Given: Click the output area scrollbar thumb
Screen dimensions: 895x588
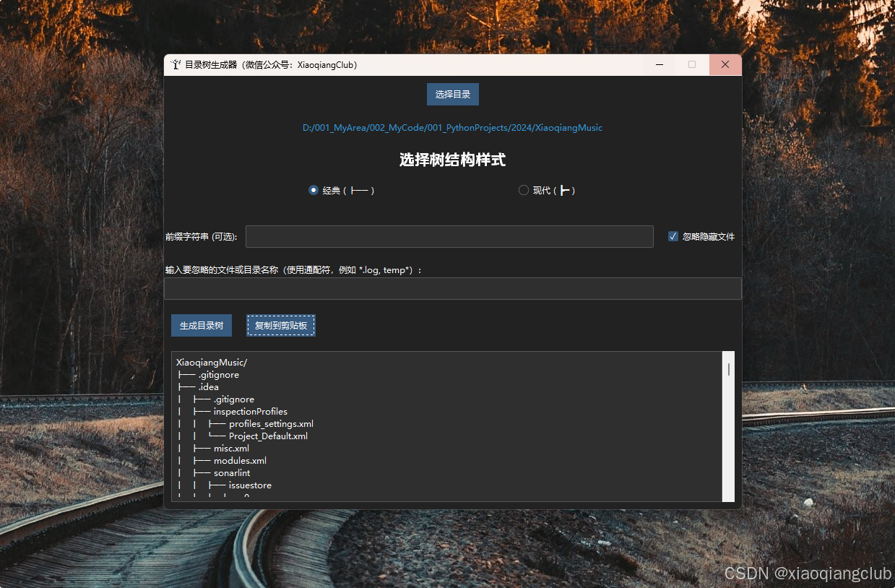Looking at the screenshot, I should click(x=729, y=369).
